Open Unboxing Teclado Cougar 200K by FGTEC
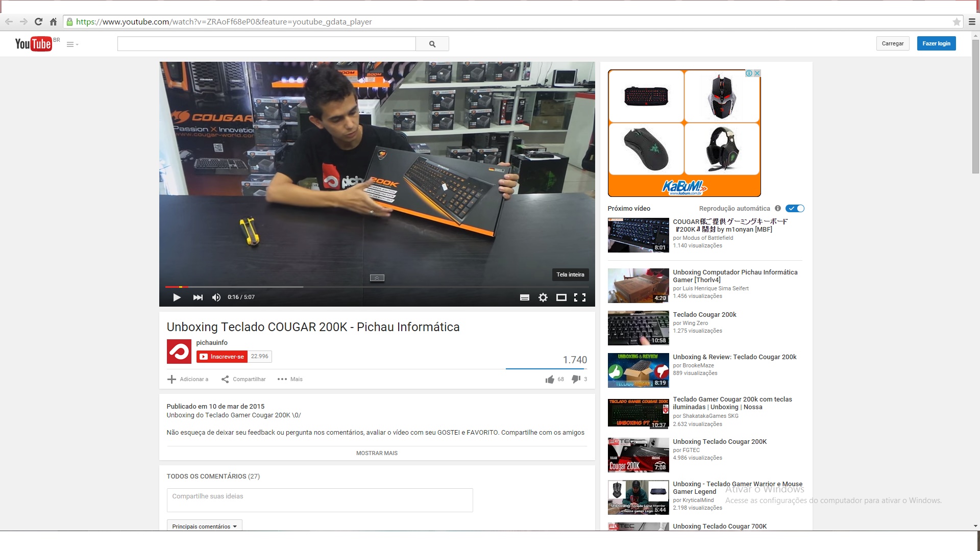 (720, 441)
